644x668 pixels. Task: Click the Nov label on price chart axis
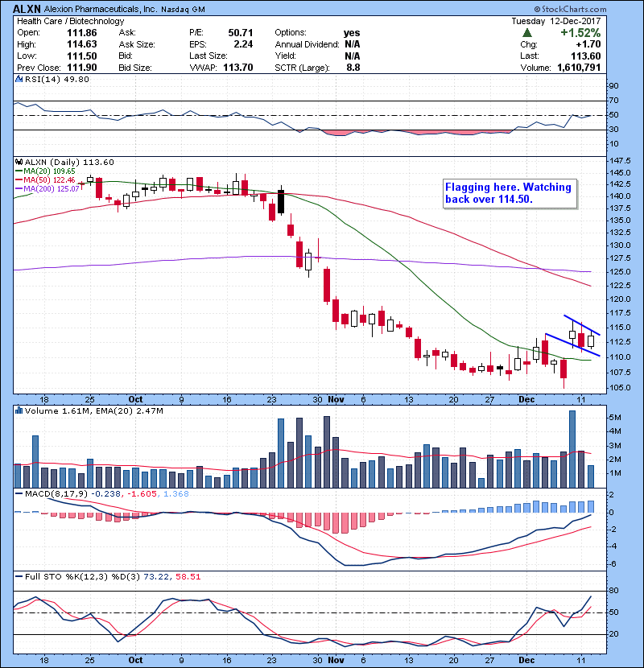tap(336, 400)
